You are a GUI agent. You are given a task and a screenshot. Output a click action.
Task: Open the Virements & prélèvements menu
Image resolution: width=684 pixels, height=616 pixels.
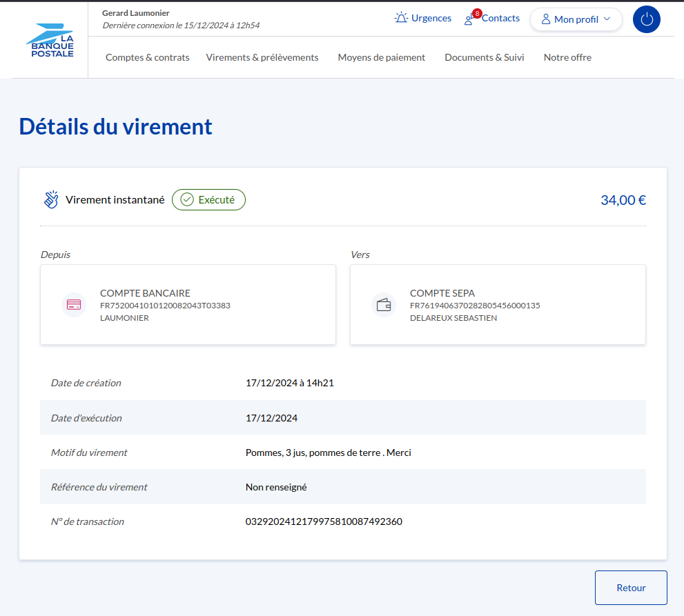click(x=262, y=57)
